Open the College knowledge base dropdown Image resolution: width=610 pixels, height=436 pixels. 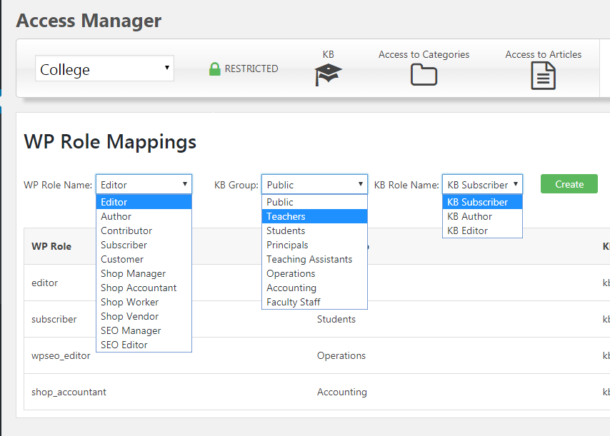(104, 69)
